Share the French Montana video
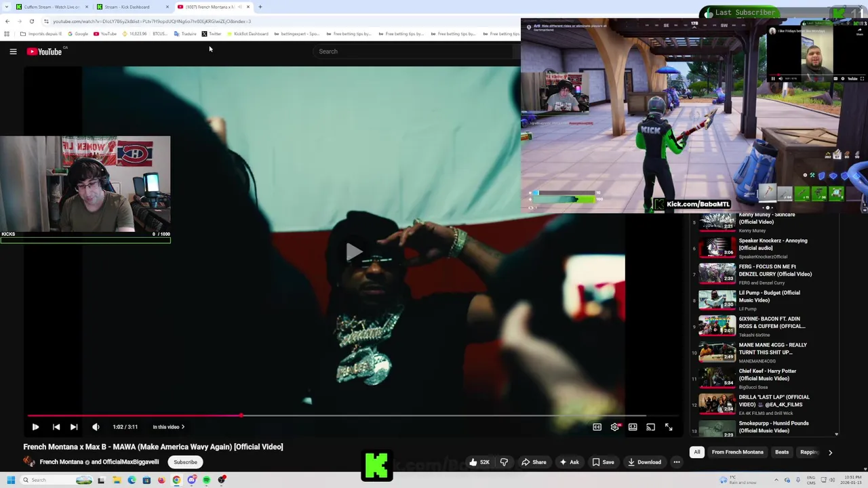 533,462
